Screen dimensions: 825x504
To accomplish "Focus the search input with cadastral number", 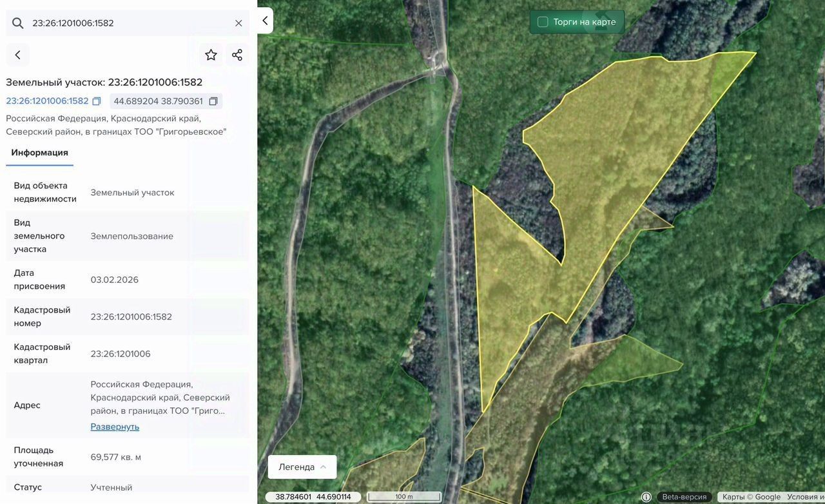I will tap(129, 23).
